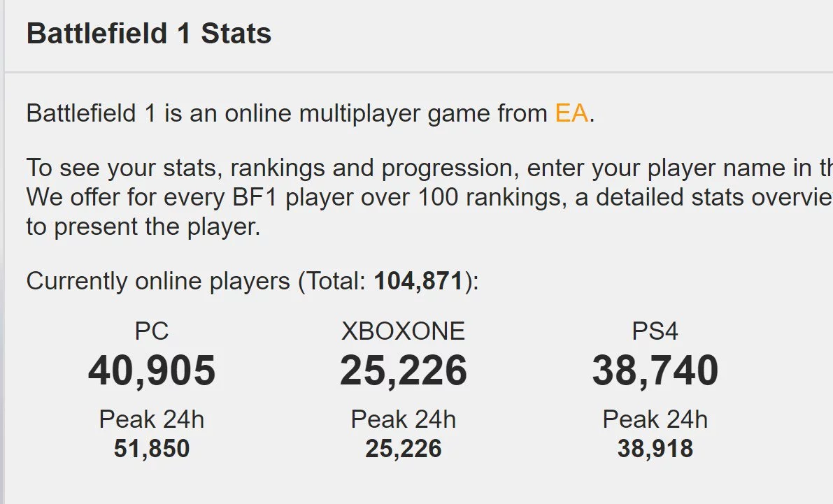
Task: Click the "We offer for every BF1 player" line
Action: pos(420,198)
